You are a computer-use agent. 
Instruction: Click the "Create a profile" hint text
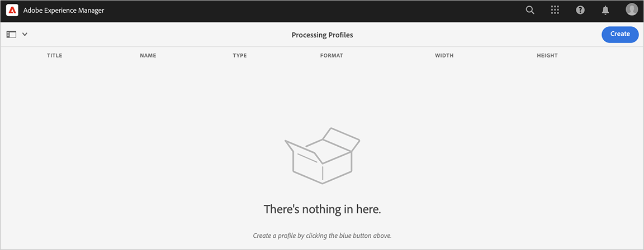[323, 235]
